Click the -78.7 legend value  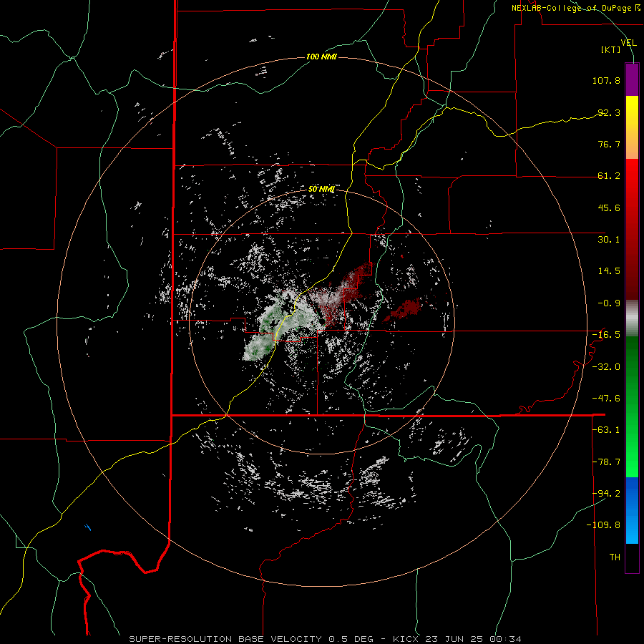[606, 462]
